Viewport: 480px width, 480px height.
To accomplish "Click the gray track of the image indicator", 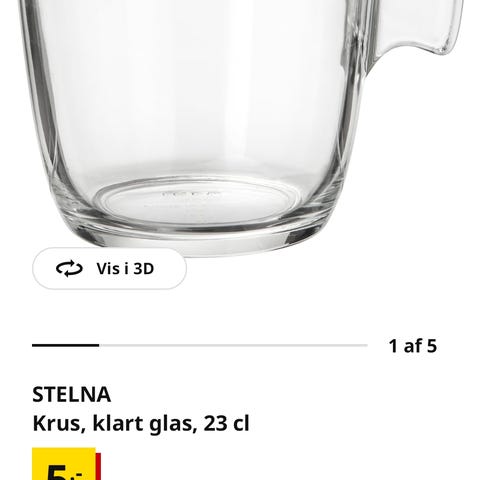I will pos(233,345).
